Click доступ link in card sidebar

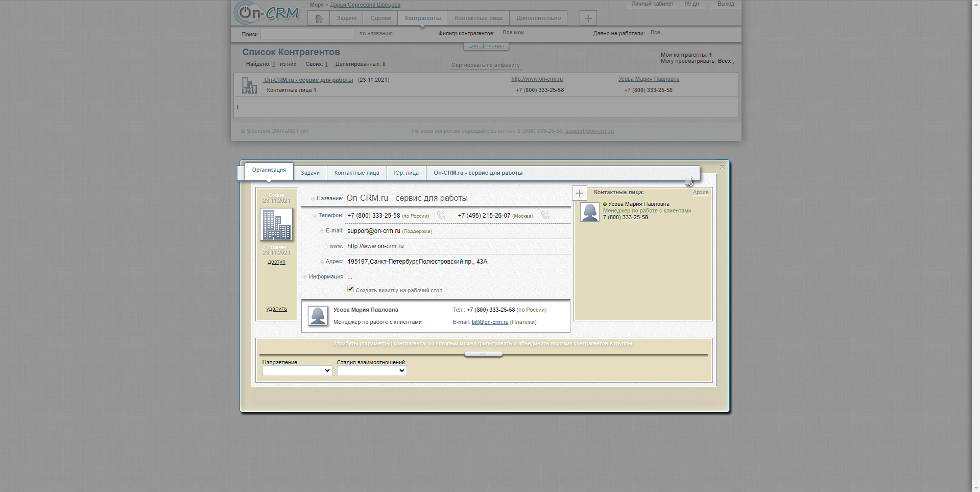(276, 262)
